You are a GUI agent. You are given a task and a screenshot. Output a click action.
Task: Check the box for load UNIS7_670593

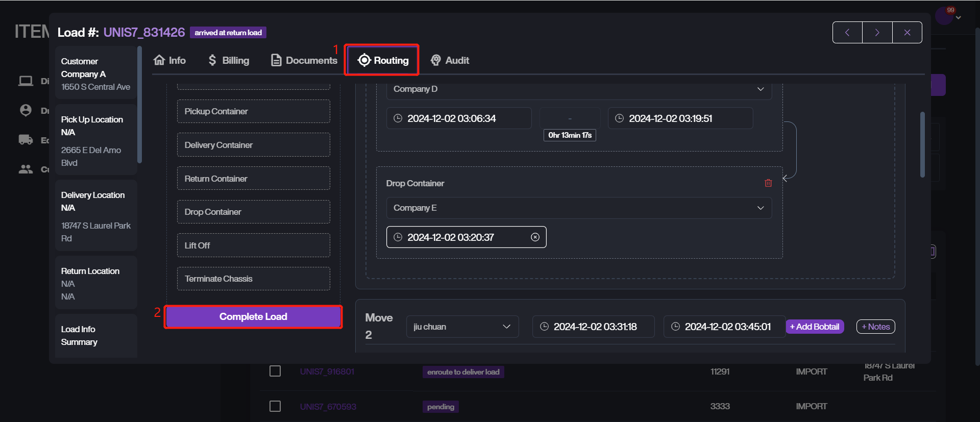click(275, 406)
